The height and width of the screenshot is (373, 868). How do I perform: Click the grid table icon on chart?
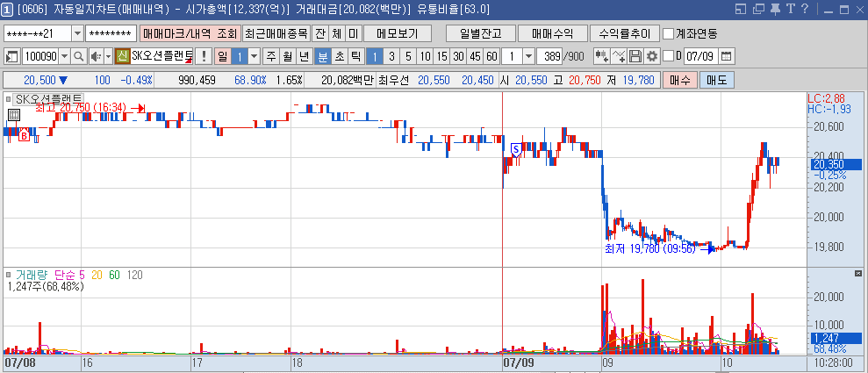coord(14,115)
